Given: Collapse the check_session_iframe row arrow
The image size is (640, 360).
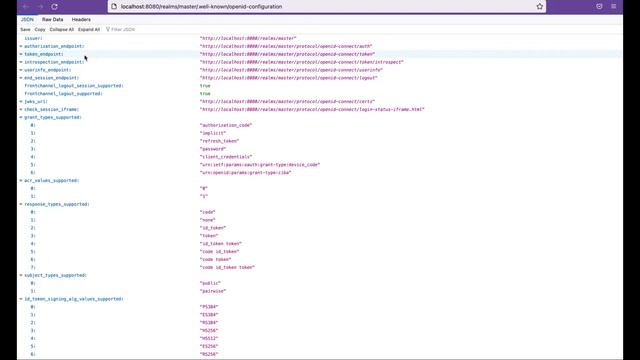Looking at the screenshot, I should pos(21,109).
